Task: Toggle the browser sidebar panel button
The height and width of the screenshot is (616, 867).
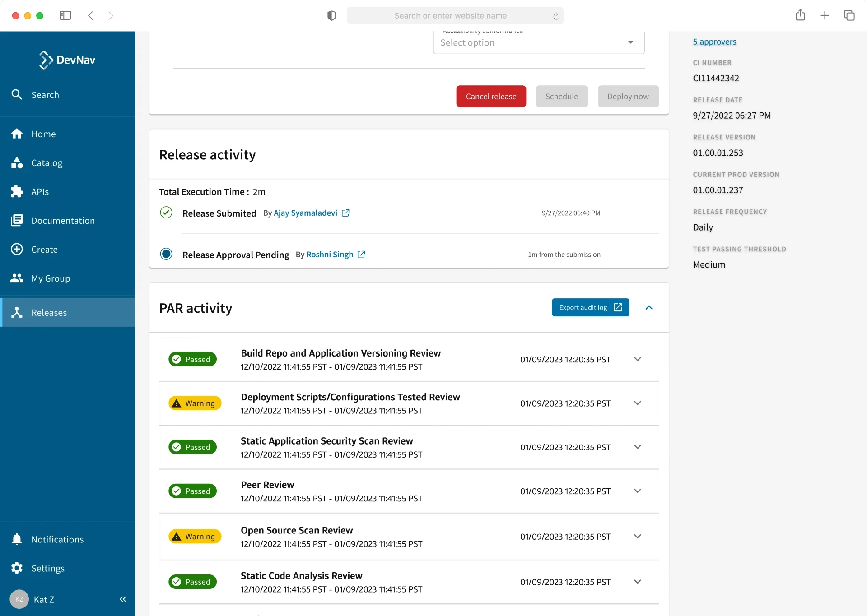Action: (65, 15)
